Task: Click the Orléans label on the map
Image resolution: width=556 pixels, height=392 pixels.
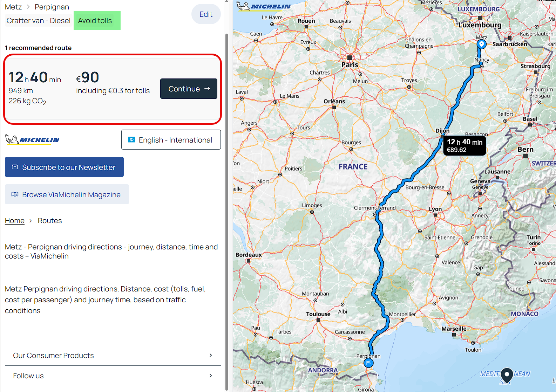Action: 334,101
